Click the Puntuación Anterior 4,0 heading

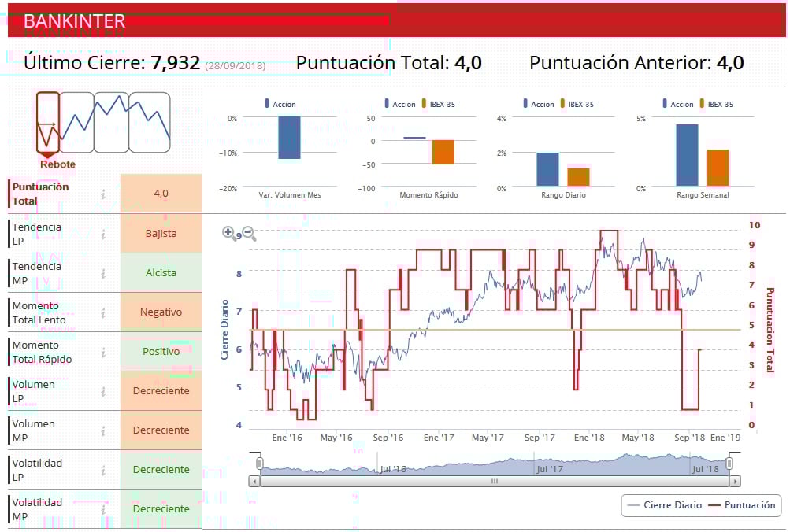click(637, 63)
